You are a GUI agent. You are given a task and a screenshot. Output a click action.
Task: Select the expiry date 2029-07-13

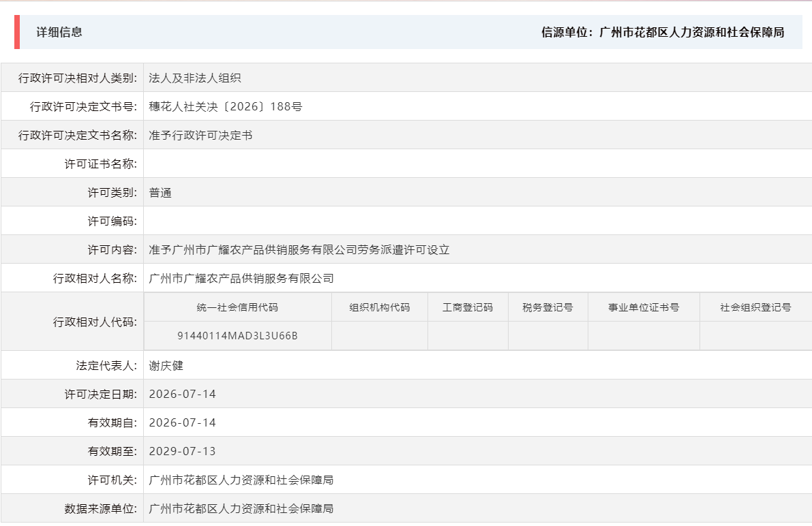tap(182, 451)
